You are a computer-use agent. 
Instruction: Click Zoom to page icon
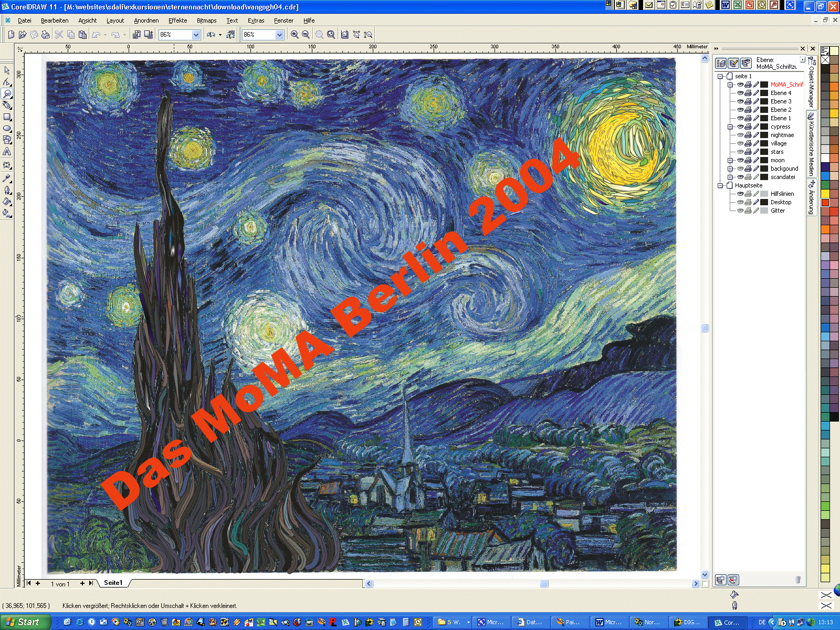(x=345, y=35)
